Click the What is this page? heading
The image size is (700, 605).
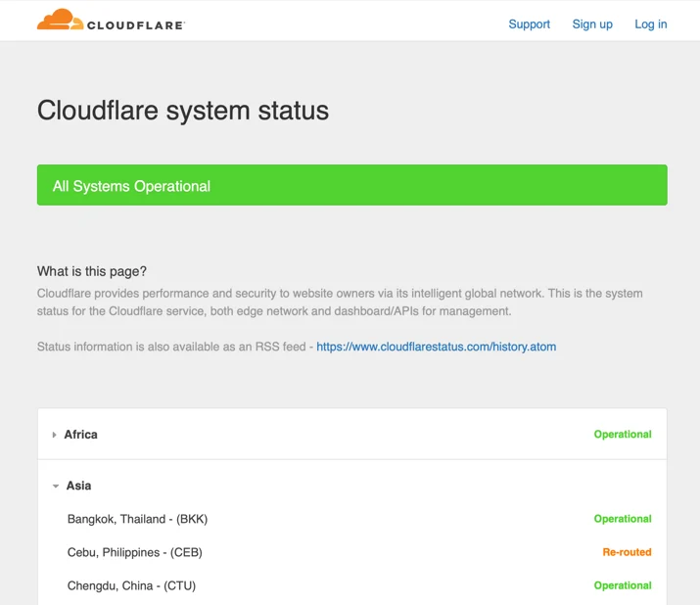coord(92,271)
